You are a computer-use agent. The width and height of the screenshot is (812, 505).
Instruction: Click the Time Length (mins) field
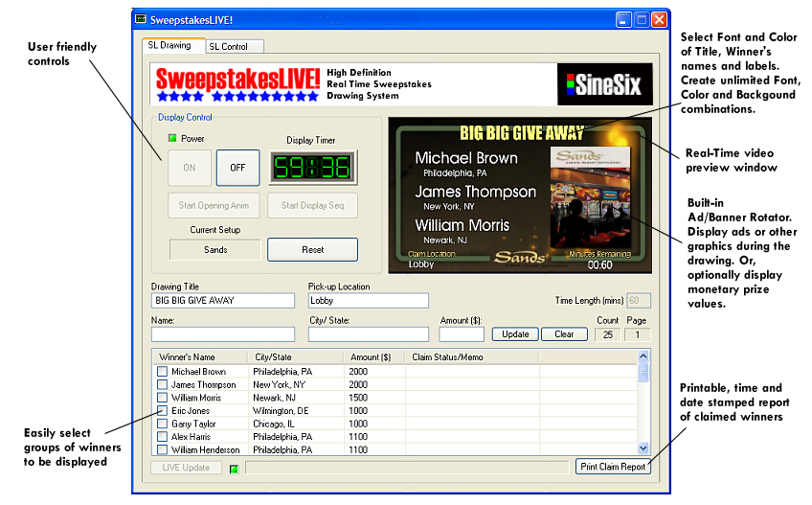click(638, 300)
